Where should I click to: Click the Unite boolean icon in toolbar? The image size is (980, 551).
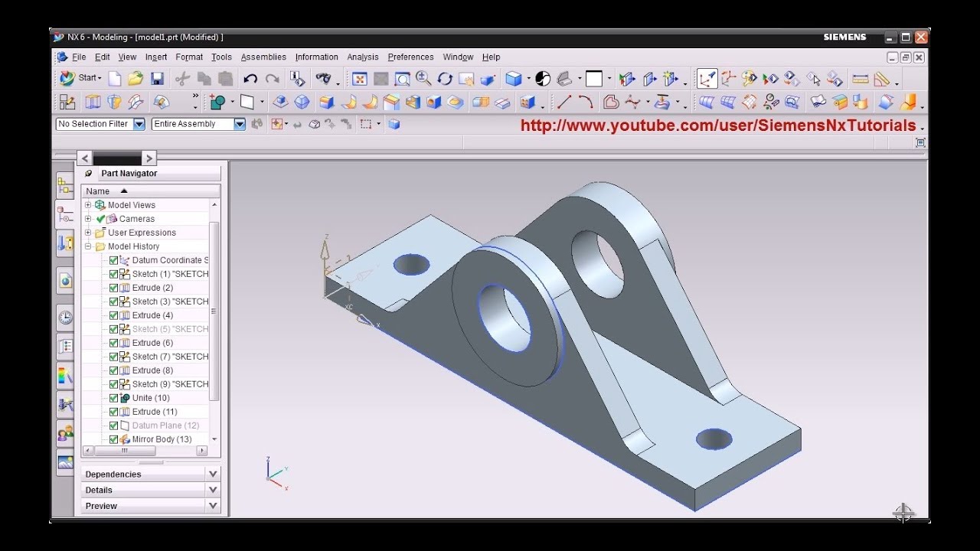pyautogui.click(x=217, y=102)
